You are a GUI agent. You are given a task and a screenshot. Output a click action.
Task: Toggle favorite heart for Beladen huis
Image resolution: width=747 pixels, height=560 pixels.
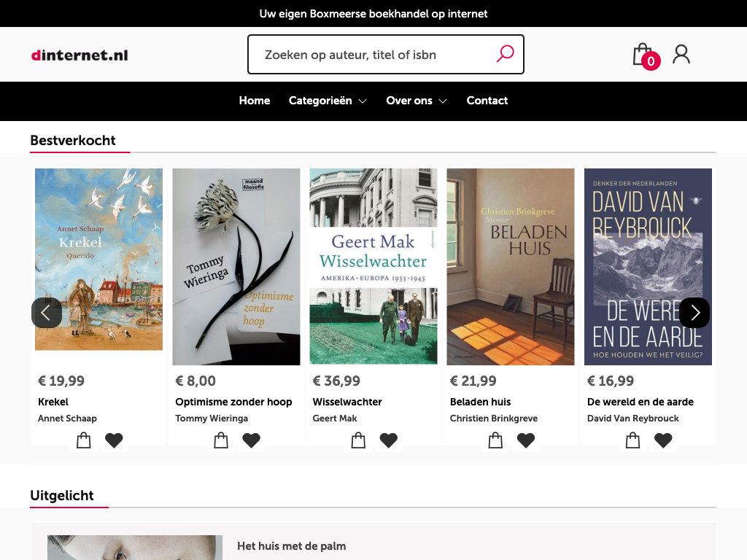[x=525, y=440]
